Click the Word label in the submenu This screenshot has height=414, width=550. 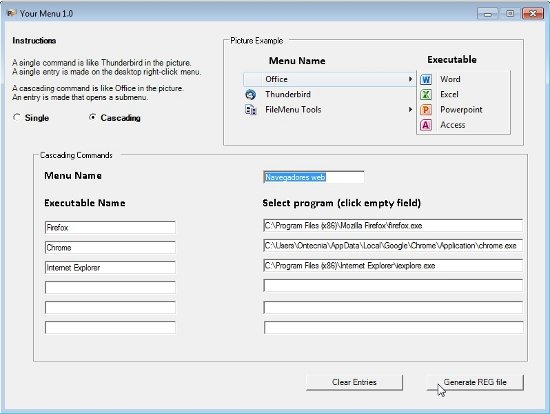450,79
